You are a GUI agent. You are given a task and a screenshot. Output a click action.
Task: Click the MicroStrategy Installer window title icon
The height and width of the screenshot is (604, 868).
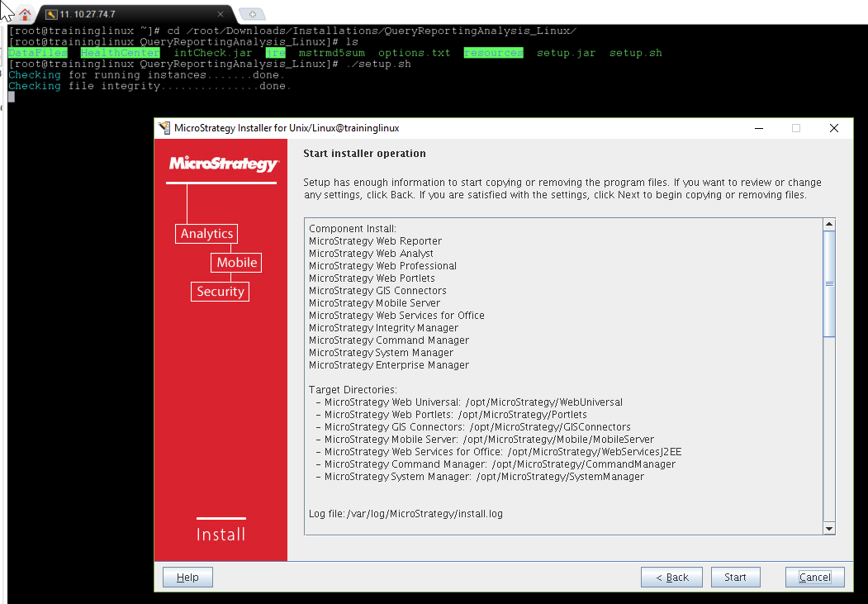tap(164, 128)
